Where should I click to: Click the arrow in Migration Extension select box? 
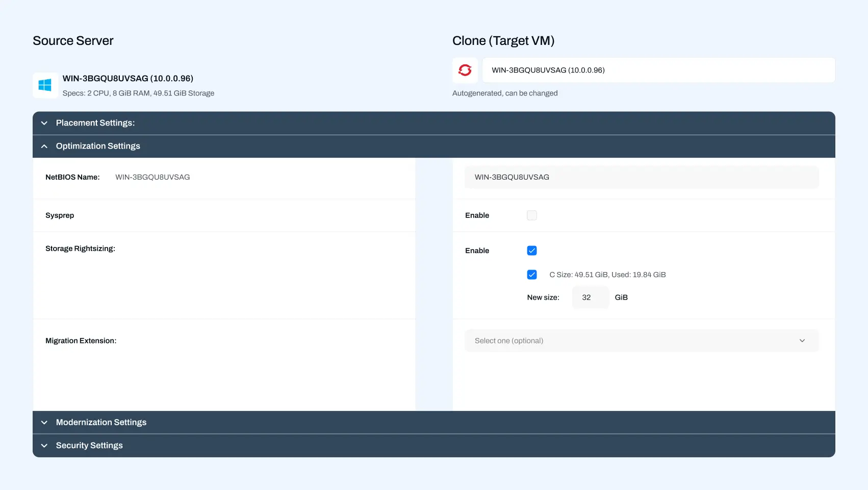(802, 340)
